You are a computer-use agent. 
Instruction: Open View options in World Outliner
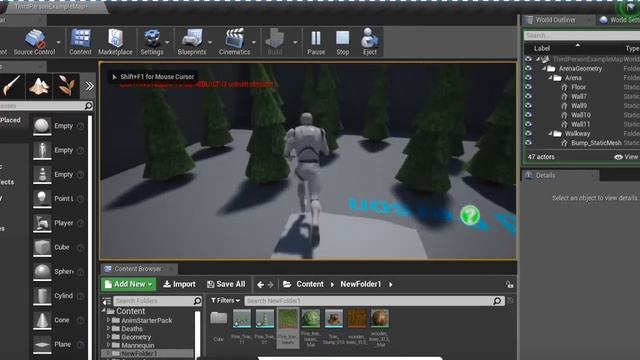click(626, 157)
